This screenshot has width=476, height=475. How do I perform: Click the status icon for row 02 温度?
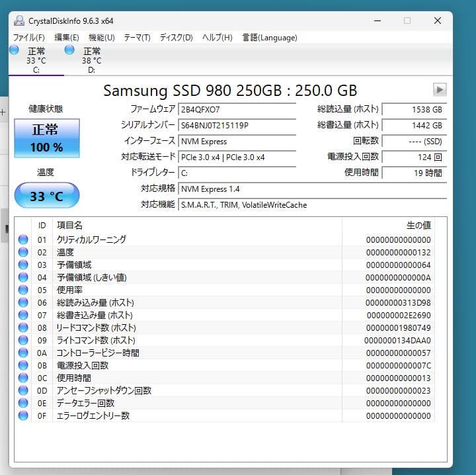[x=23, y=252]
